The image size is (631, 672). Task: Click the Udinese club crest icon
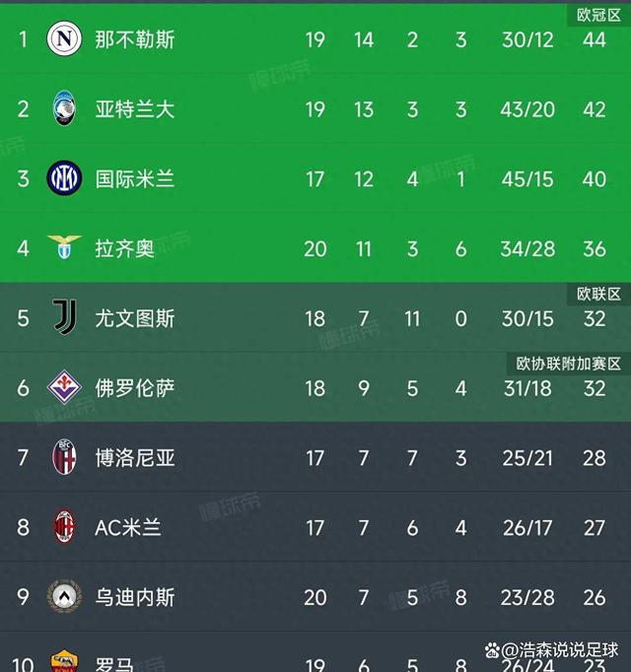click(64, 597)
